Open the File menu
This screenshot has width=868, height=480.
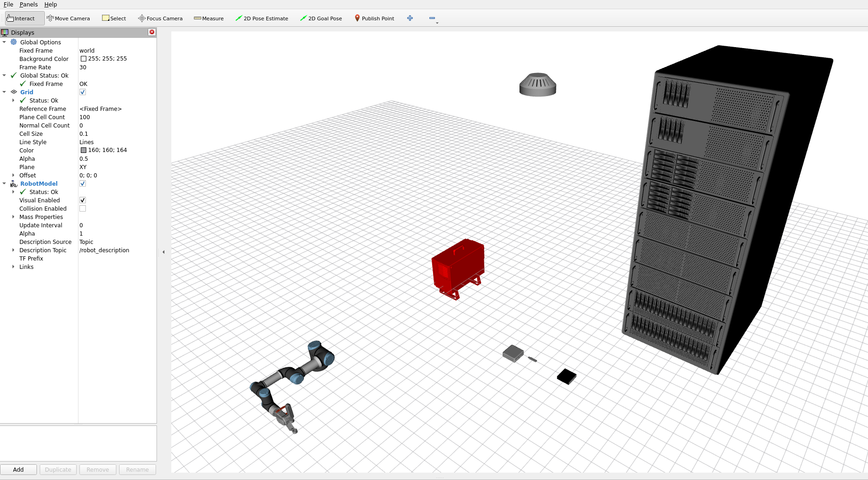8,4
